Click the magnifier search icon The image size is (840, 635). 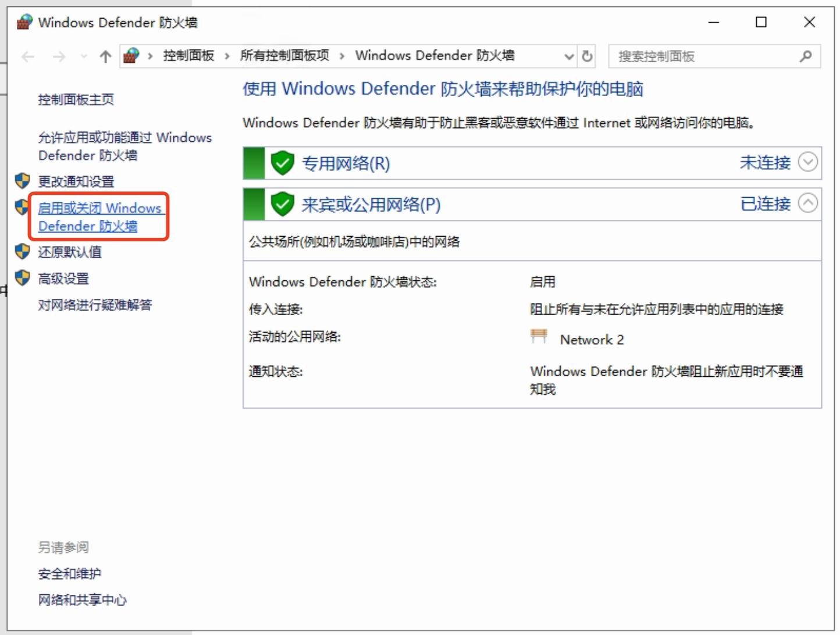coord(806,56)
